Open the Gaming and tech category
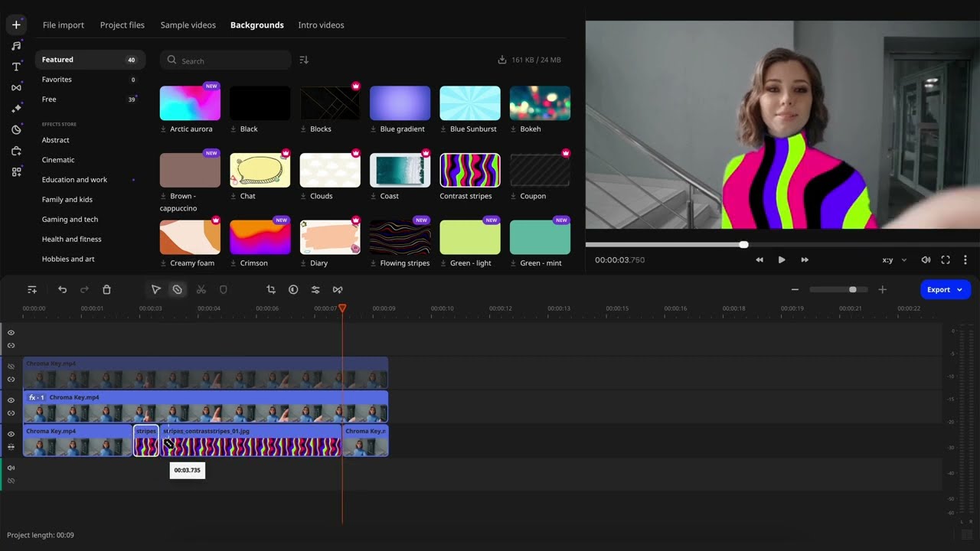980x551 pixels. [x=70, y=220]
